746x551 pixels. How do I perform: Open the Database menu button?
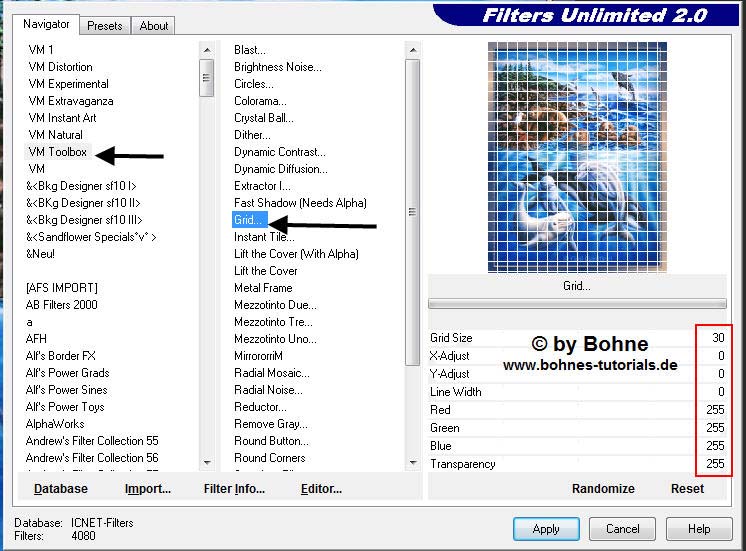pyautogui.click(x=61, y=489)
